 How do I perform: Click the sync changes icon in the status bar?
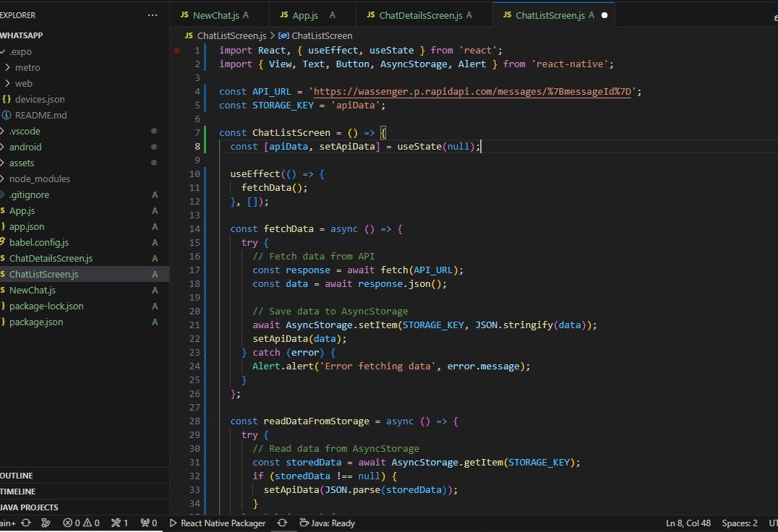point(27,523)
